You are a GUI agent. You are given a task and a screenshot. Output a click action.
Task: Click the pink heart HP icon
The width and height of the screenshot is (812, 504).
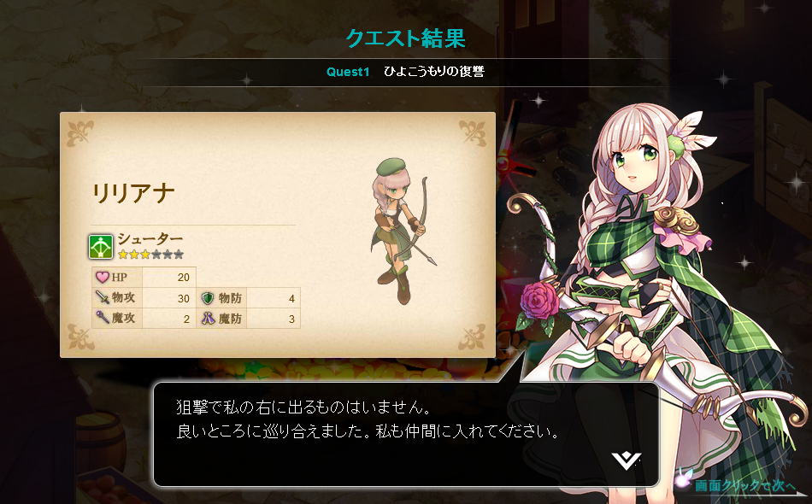point(103,277)
